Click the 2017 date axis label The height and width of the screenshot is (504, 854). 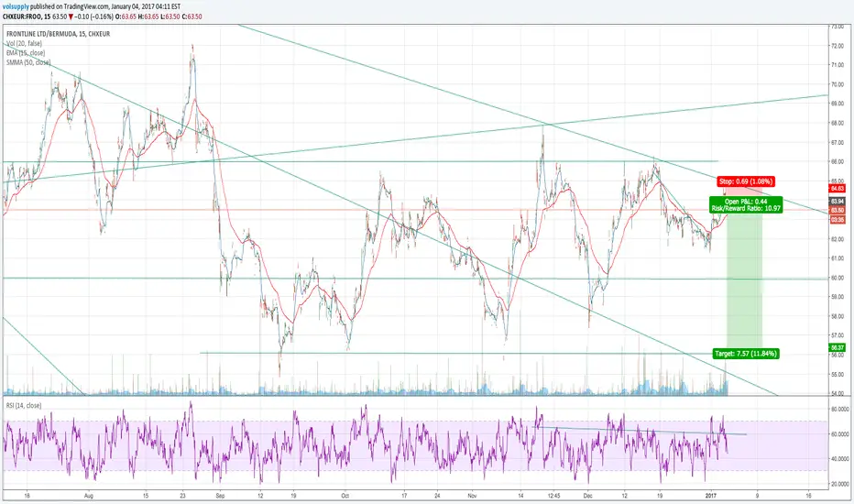pyautogui.click(x=710, y=497)
